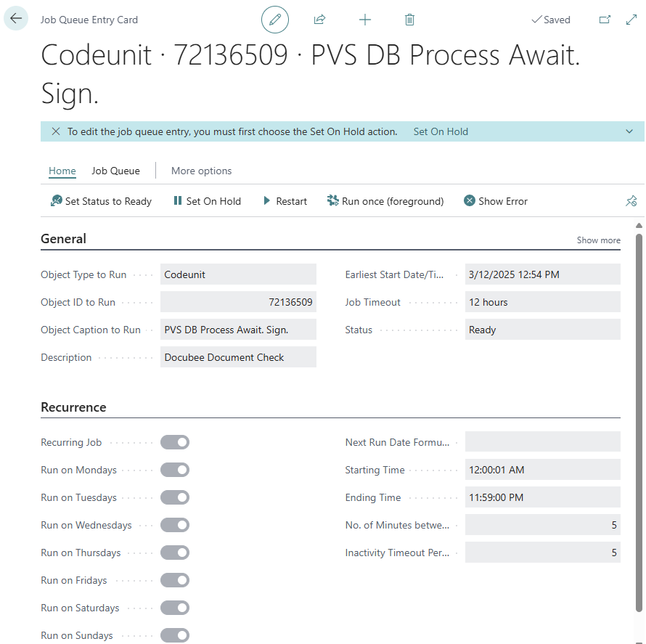Open card in new window icon
This screenshot has width=646, height=644.
tap(605, 20)
